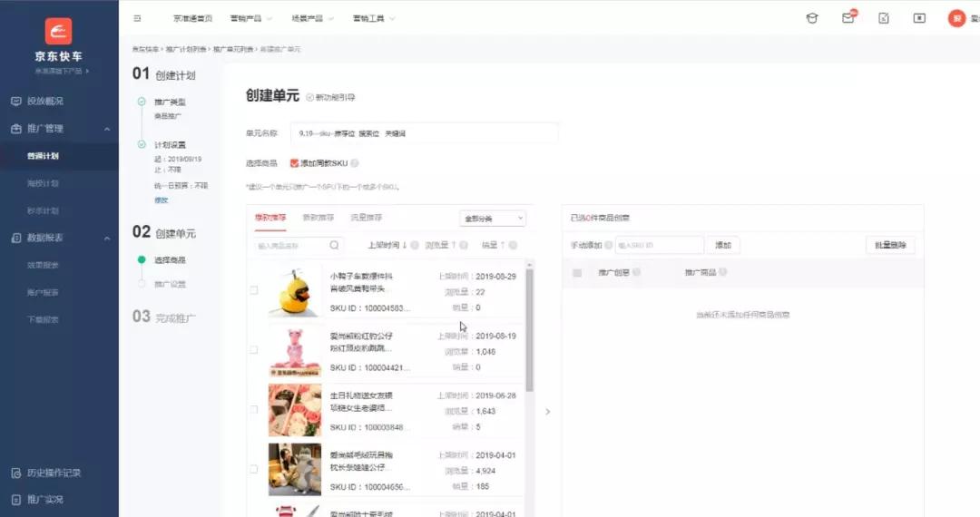Screen dimensions: 980x517
Task: Click the manual SKU ID input field
Action: [660, 246]
